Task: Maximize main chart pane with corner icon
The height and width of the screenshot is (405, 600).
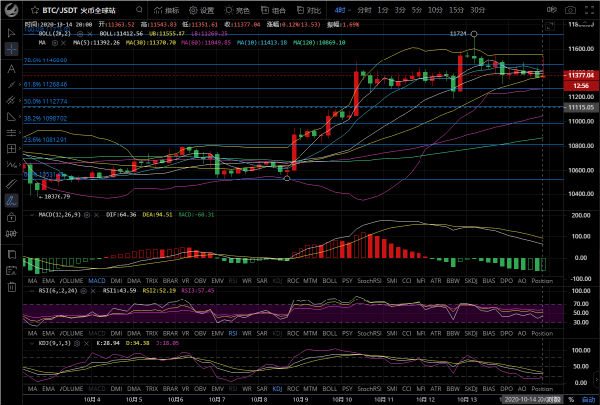Action: coord(549,26)
